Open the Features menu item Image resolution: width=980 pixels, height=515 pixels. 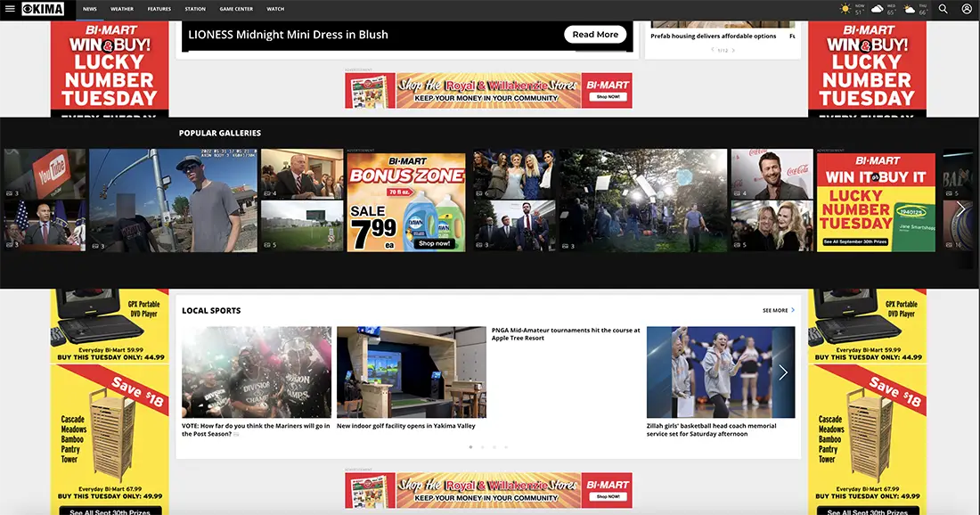(x=159, y=10)
